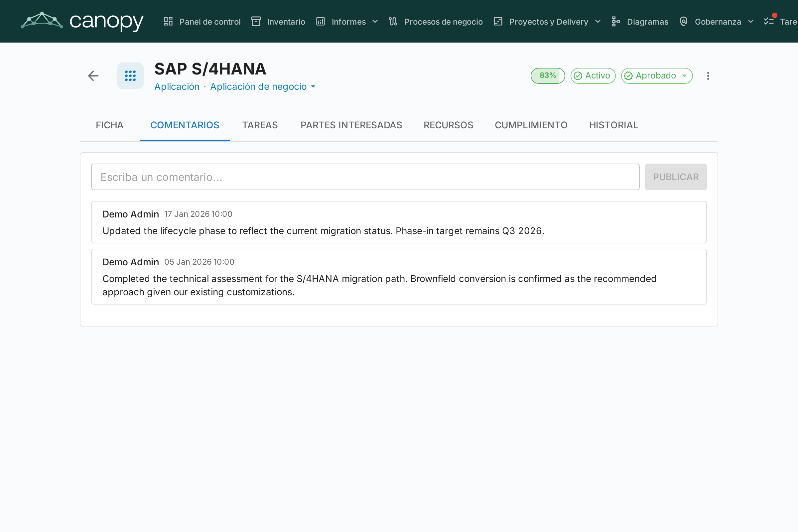Open the Aprobado status dropdown arrow

[x=684, y=76]
